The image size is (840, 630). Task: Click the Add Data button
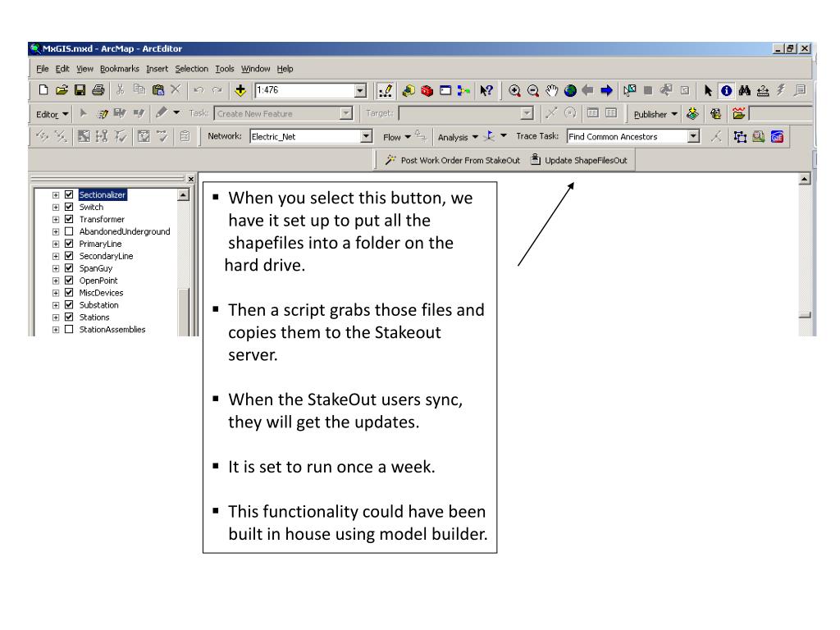click(240, 90)
